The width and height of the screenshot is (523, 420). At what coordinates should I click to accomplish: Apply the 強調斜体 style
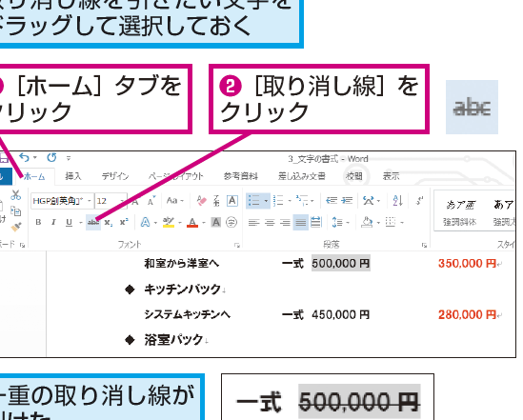(460, 212)
